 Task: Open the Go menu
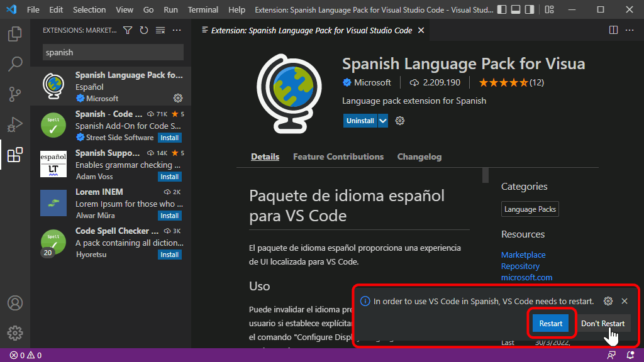click(x=148, y=9)
